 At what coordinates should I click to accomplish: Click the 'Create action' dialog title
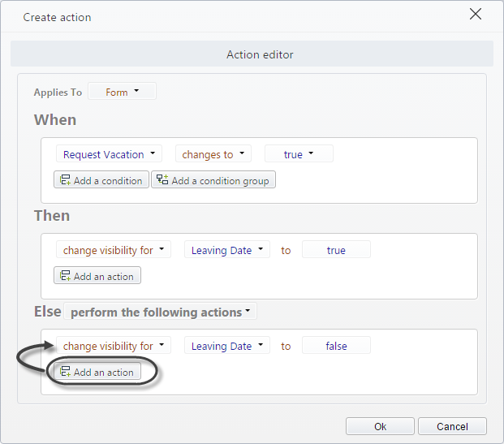pos(57,17)
